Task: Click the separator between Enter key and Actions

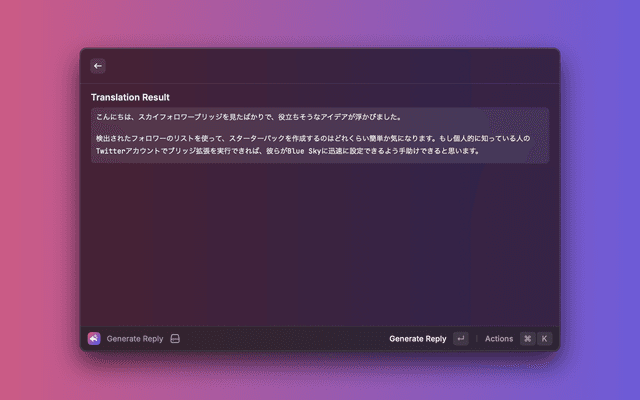Action: 476,339
